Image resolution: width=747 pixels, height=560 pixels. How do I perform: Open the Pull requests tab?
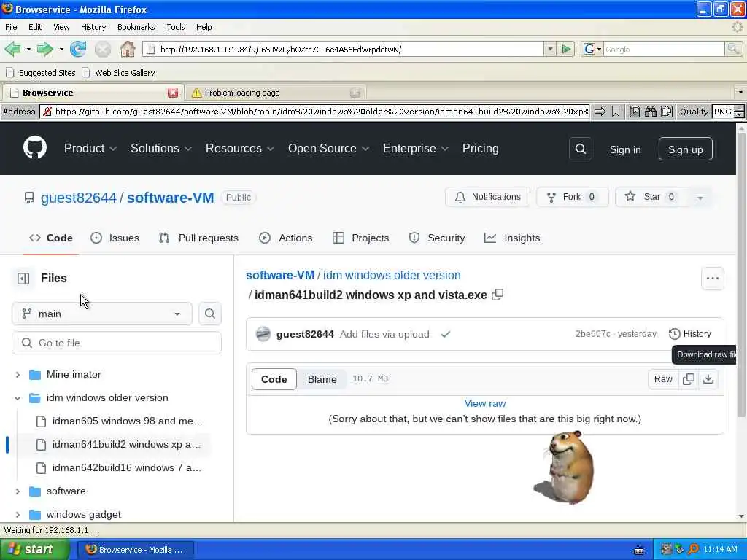click(198, 238)
